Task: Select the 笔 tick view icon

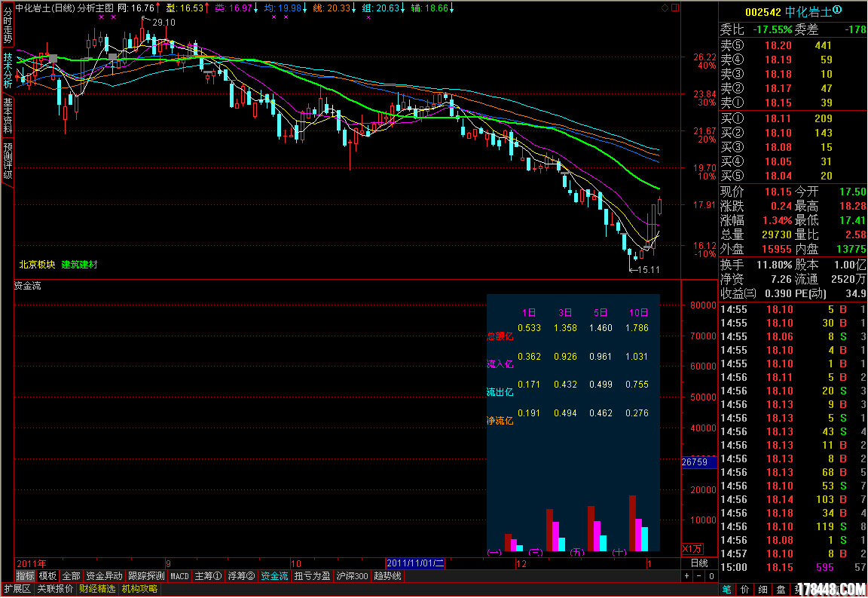Action: [726, 589]
